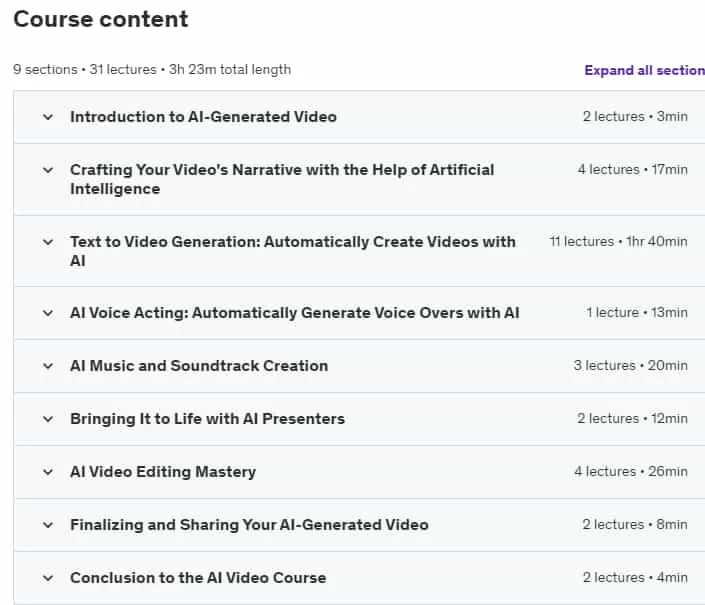Click the 11 lectures 1hr 40min label
The width and height of the screenshot is (705, 605).
tap(618, 242)
